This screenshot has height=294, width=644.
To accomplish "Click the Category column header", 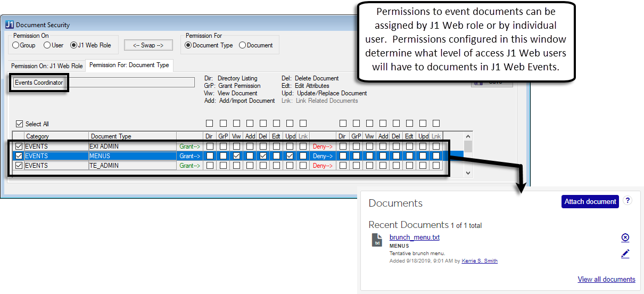I will [x=56, y=136].
